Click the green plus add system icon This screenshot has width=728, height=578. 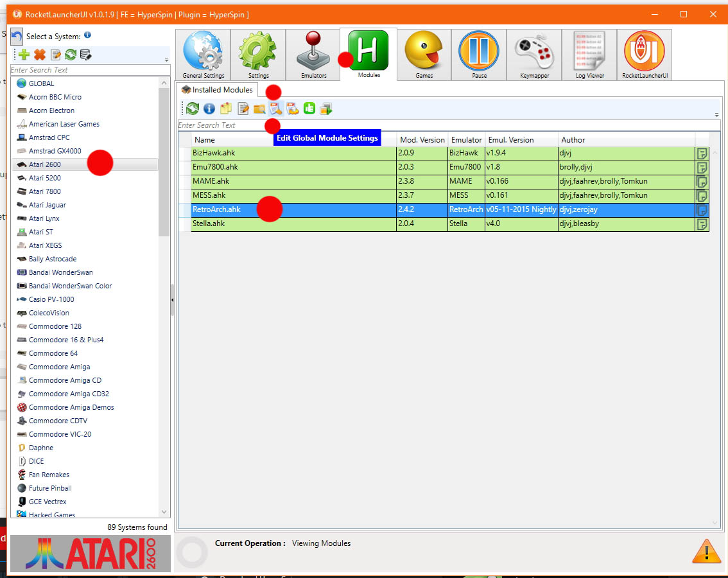click(x=24, y=55)
